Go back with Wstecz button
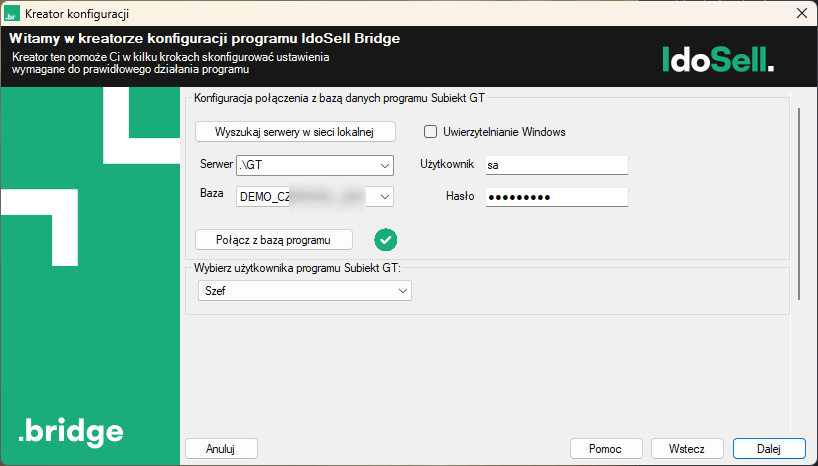Image resolution: width=818 pixels, height=466 pixels. click(x=687, y=449)
